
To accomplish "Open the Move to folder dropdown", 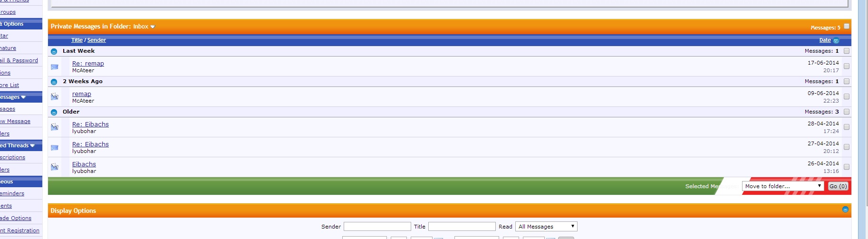I will pyautogui.click(x=782, y=186).
